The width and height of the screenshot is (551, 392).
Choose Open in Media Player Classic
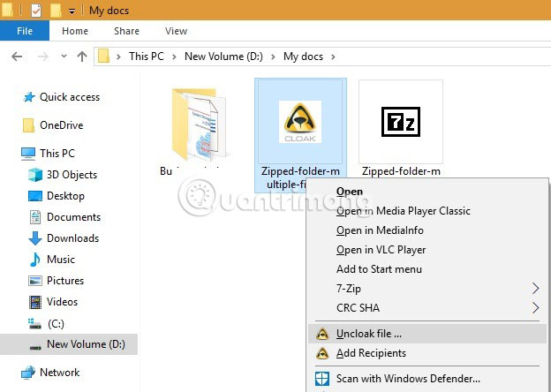[x=427, y=211]
